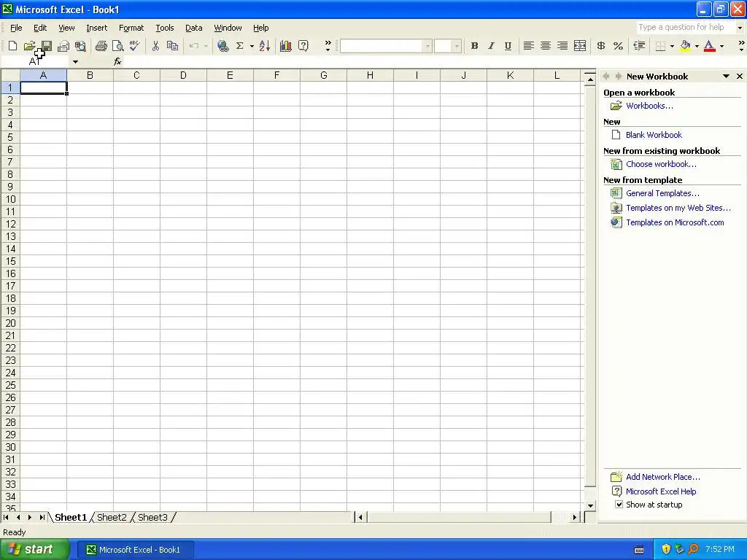Open the Tools menu
The image size is (747, 560).
pyautogui.click(x=165, y=28)
